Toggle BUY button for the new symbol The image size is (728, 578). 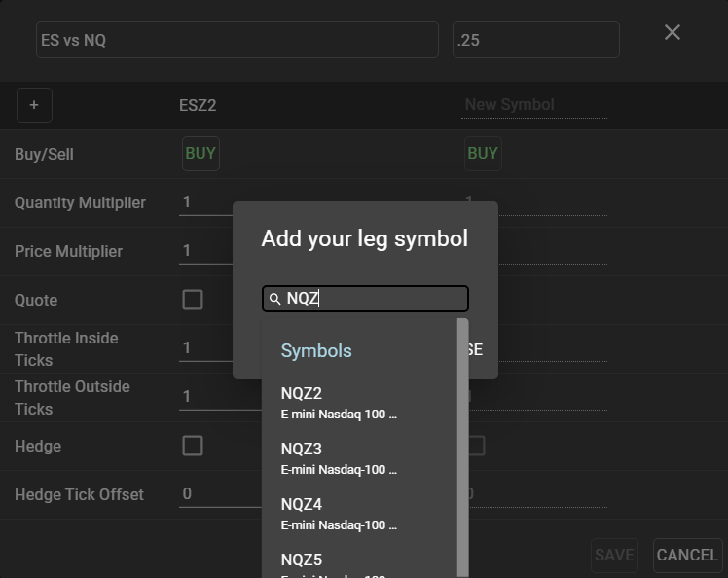coord(483,153)
